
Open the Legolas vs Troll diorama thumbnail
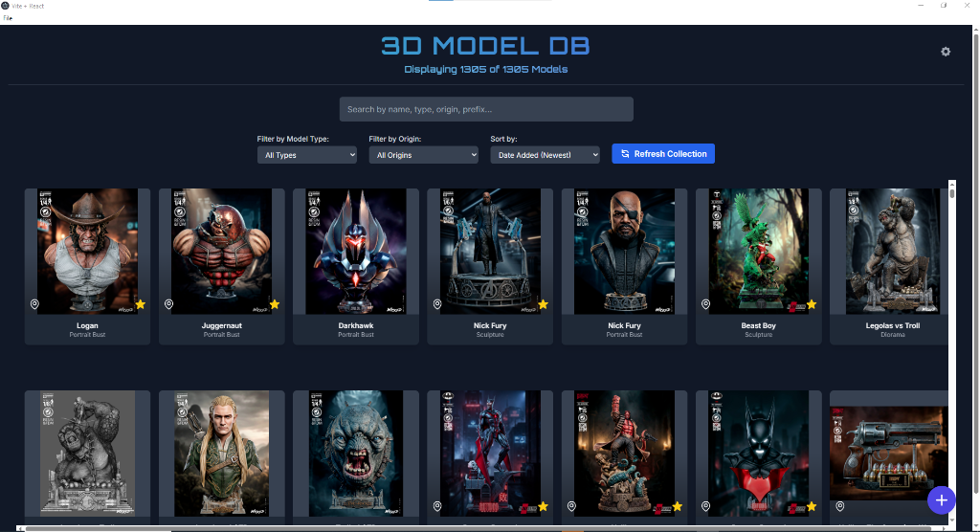click(893, 252)
